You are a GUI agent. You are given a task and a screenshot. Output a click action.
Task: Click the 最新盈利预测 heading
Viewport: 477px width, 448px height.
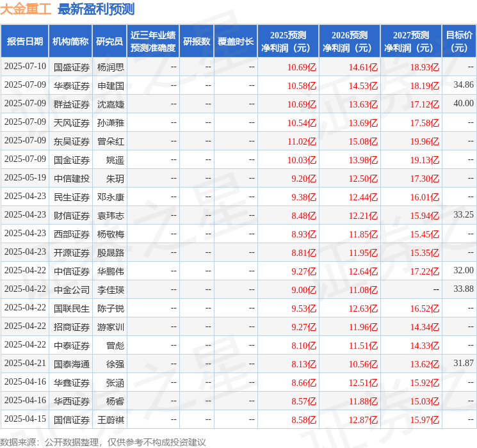pyautogui.click(x=96, y=9)
